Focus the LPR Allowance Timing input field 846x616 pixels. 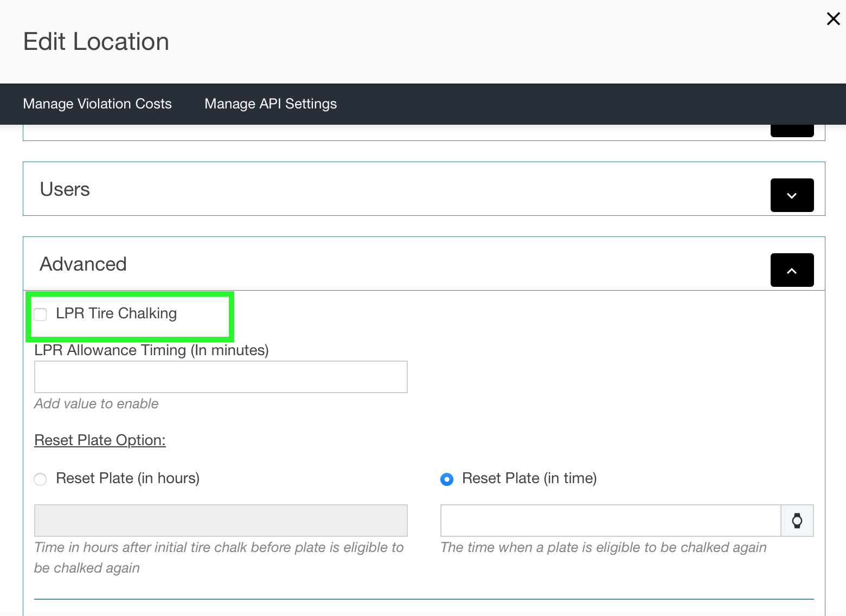(221, 377)
